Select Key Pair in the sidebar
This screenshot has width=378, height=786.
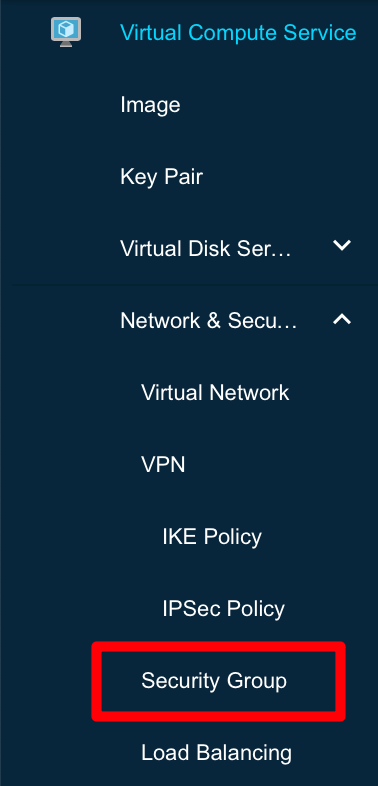[x=161, y=177]
